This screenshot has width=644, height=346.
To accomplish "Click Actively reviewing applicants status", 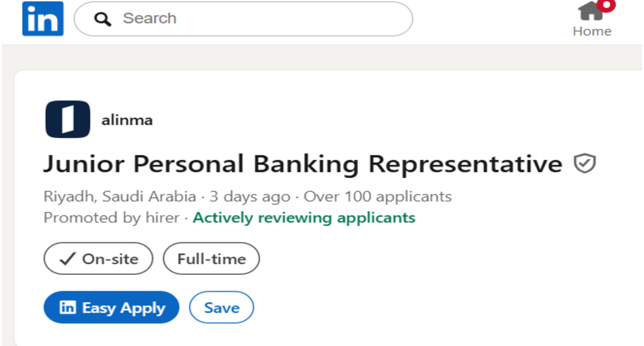I will pyautogui.click(x=304, y=218).
